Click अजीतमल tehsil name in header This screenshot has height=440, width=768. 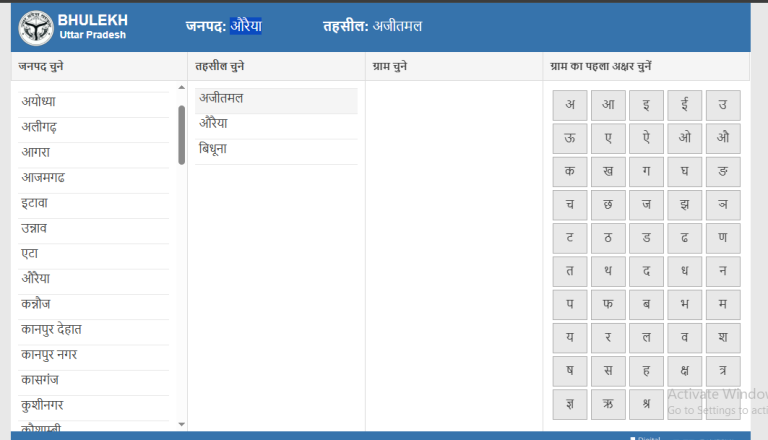397,26
